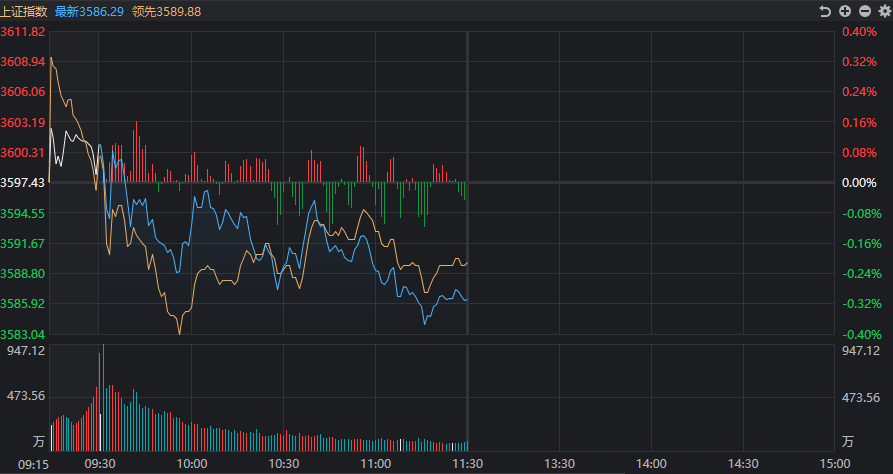Click the 0.16% percent axis label

point(859,122)
